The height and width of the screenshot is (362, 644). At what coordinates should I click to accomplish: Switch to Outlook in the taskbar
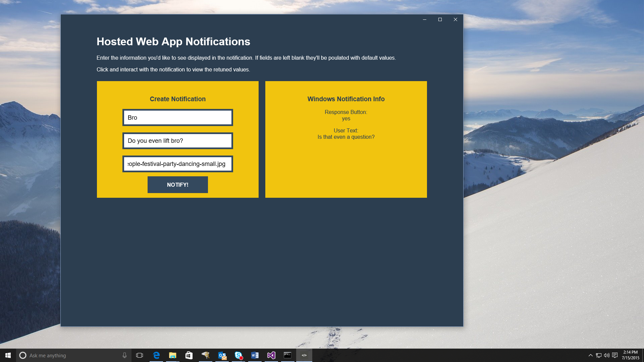tap(222, 355)
